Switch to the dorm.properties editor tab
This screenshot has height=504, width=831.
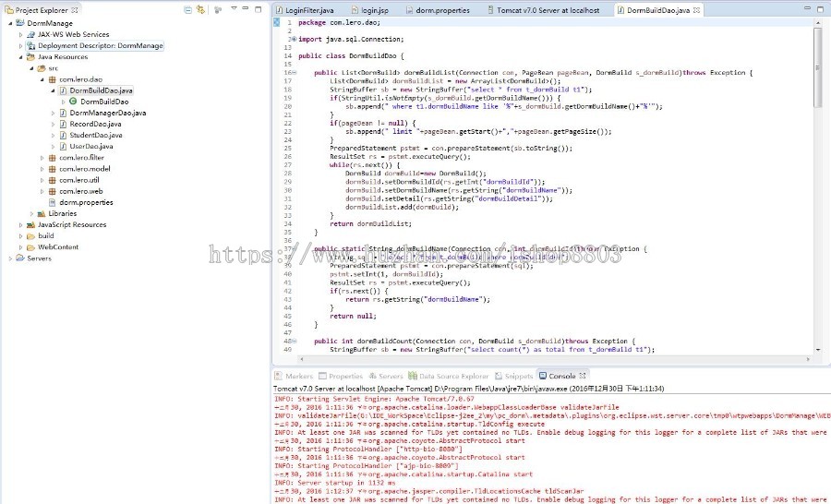click(x=438, y=10)
